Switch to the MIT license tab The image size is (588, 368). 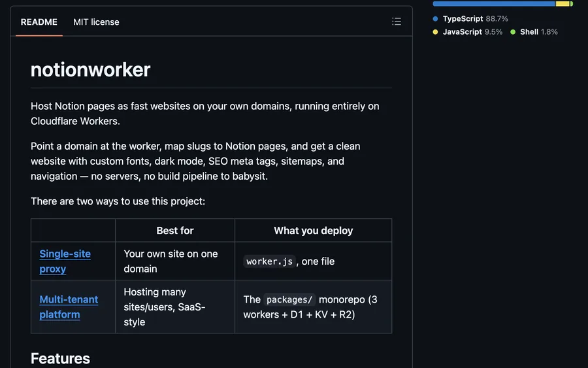coord(96,22)
